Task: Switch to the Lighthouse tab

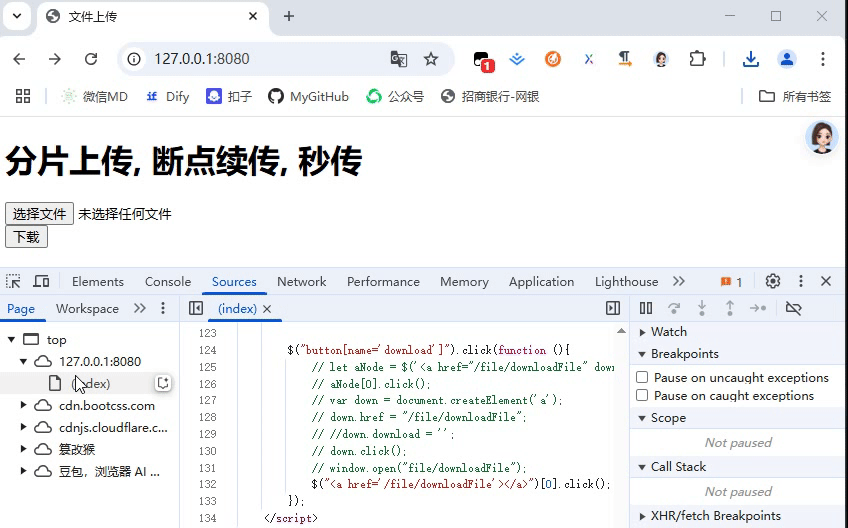Action: [x=626, y=281]
